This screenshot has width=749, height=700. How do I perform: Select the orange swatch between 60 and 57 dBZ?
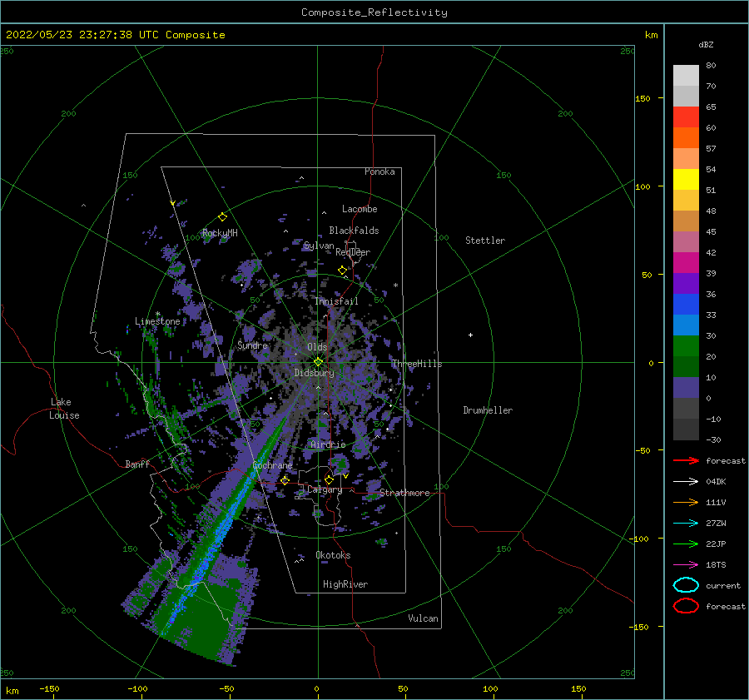686,138
